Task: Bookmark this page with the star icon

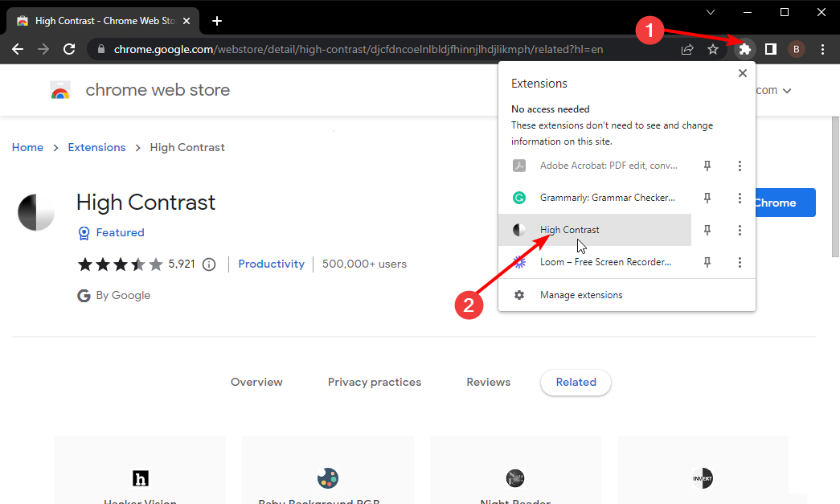Action: point(712,49)
